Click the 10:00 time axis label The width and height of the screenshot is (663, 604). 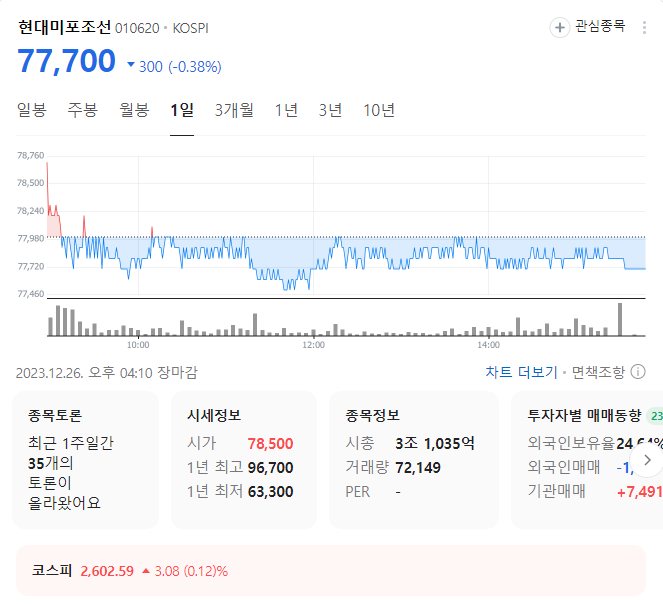click(138, 345)
